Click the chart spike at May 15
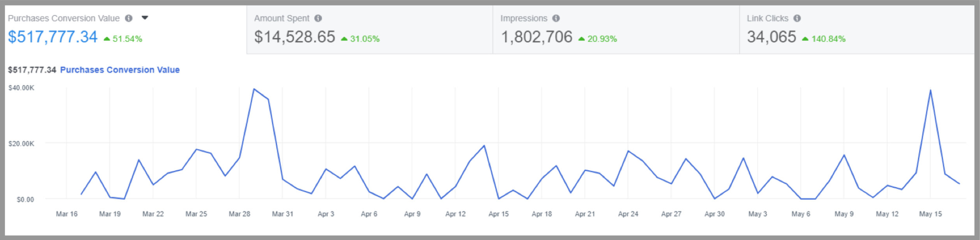This screenshot has width=980, height=240. pos(930,90)
